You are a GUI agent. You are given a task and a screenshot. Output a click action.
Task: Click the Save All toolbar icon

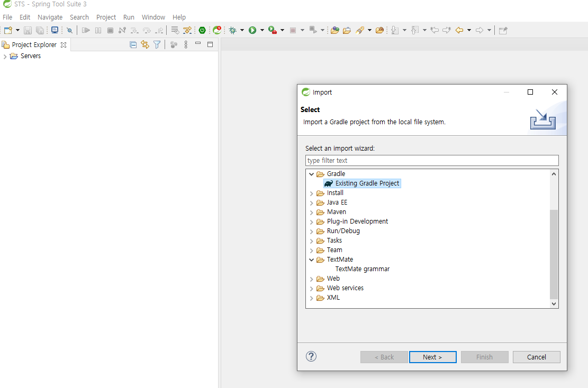(x=40, y=30)
